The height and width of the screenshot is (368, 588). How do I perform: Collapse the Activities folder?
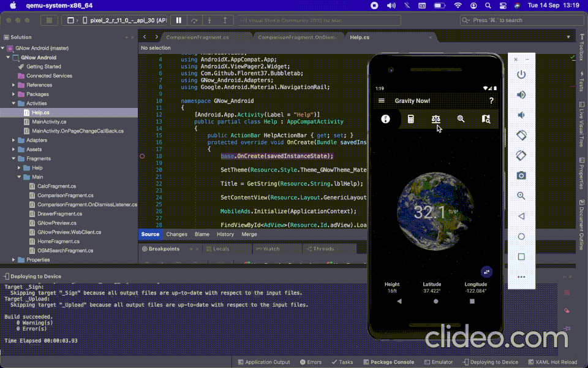tap(13, 103)
